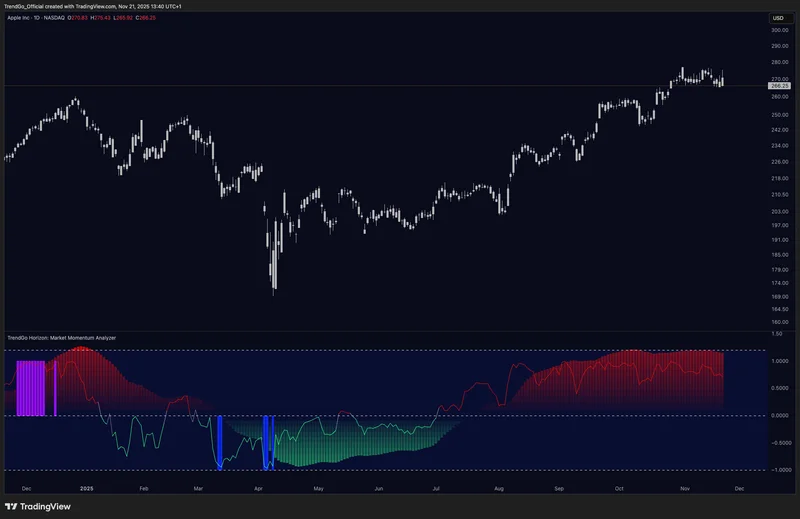This screenshot has height=519, width=800.
Task: Click the Nov label on the time axis
Action: pyautogui.click(x=685, y=488)
